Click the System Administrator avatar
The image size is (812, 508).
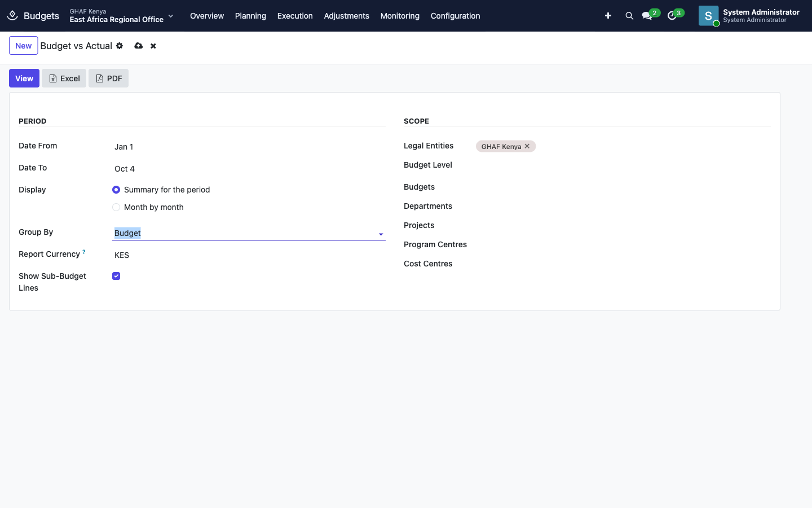click(x=709, y=16)
